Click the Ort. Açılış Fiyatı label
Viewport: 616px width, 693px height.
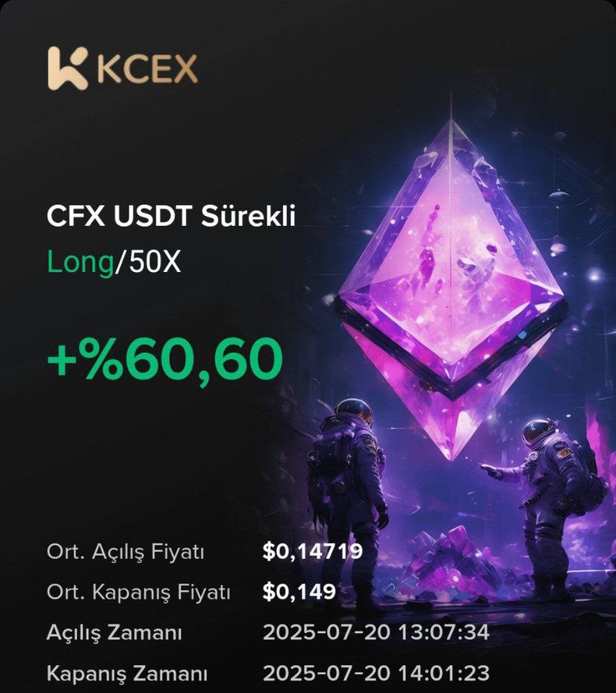coord(126,552)
